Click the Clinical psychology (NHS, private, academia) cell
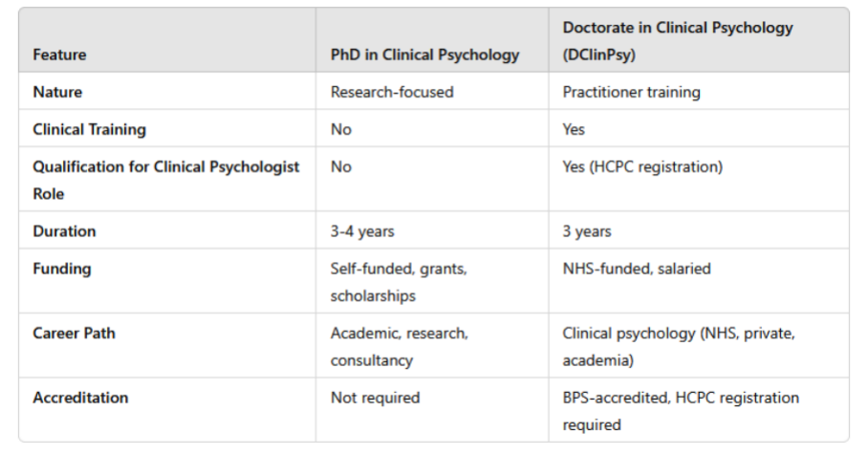The height and width of the screenshot is (455, 868). 679,347
